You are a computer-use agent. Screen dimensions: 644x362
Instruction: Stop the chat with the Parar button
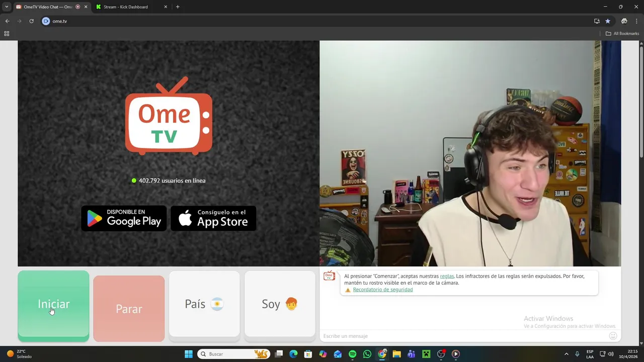tap(129, 309)
